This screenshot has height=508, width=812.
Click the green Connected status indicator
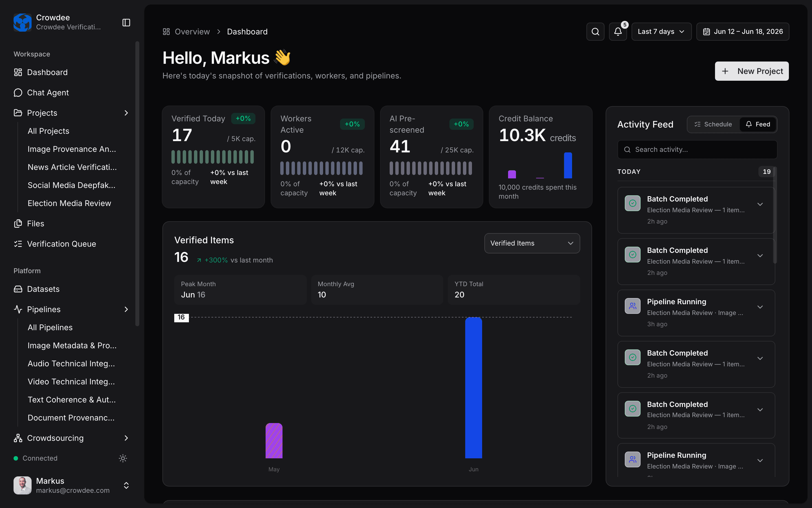(16, 458)
